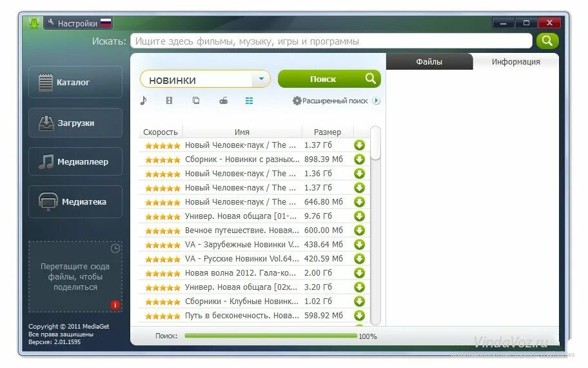Download 'Путь в бесконечность. Нова' 598.92 Мб
The image size is (588, 368).
[x=359, y=316]
